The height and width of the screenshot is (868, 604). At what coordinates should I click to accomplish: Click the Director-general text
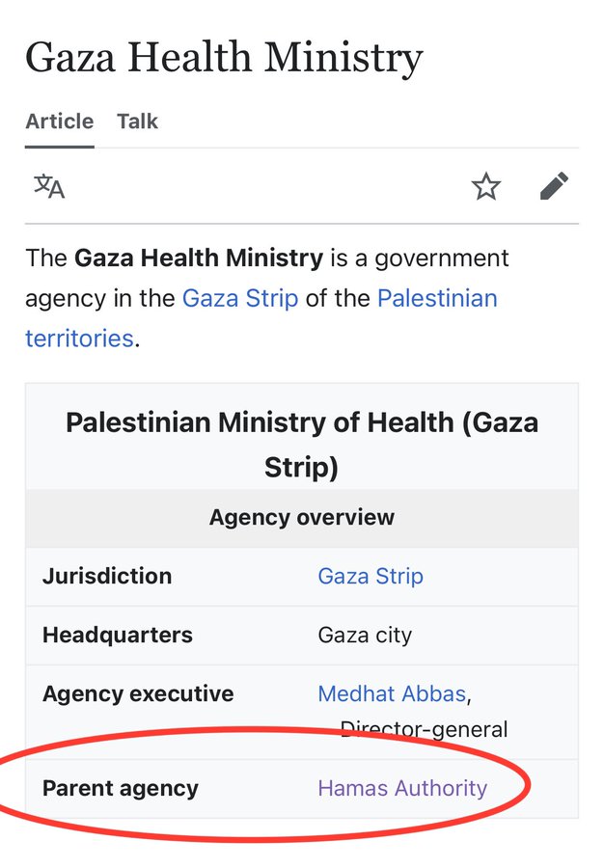[x=425, y=729]
